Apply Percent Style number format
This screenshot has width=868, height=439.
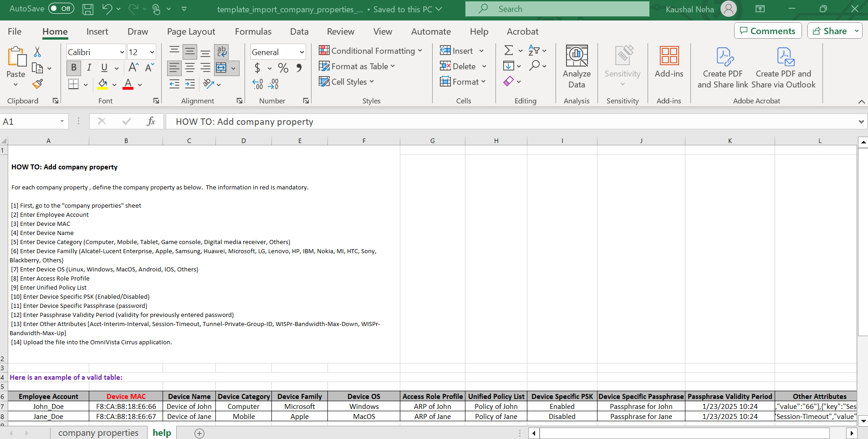tap(283, 68)
